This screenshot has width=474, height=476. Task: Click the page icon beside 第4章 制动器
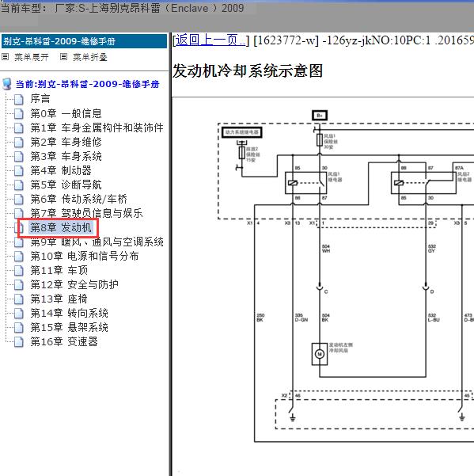point(19,170)
